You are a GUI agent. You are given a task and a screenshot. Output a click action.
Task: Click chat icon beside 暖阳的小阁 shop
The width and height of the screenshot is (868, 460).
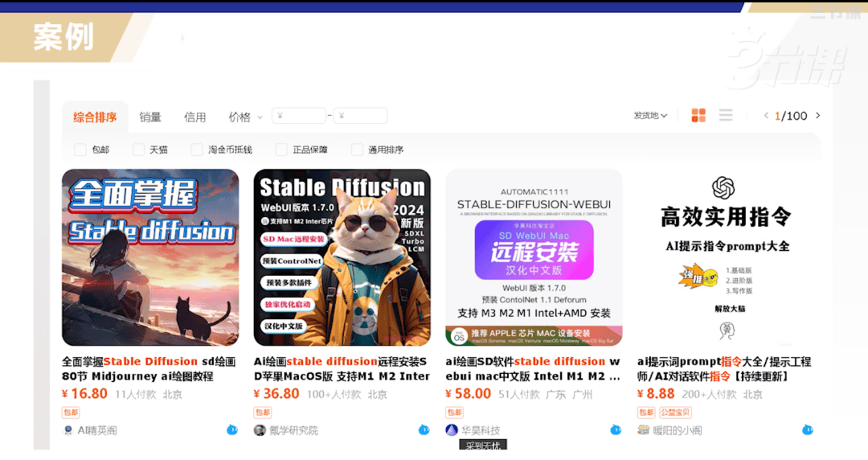[x=807, y=430]
